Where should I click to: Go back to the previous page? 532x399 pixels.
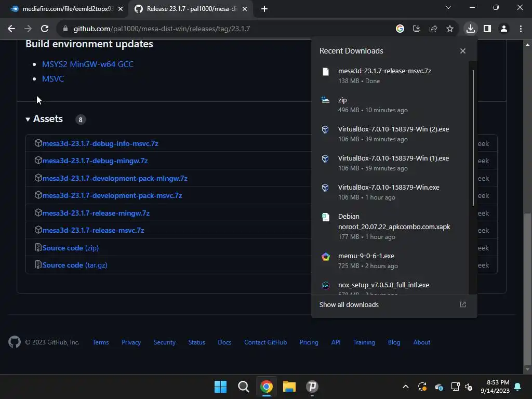[11, 29]
